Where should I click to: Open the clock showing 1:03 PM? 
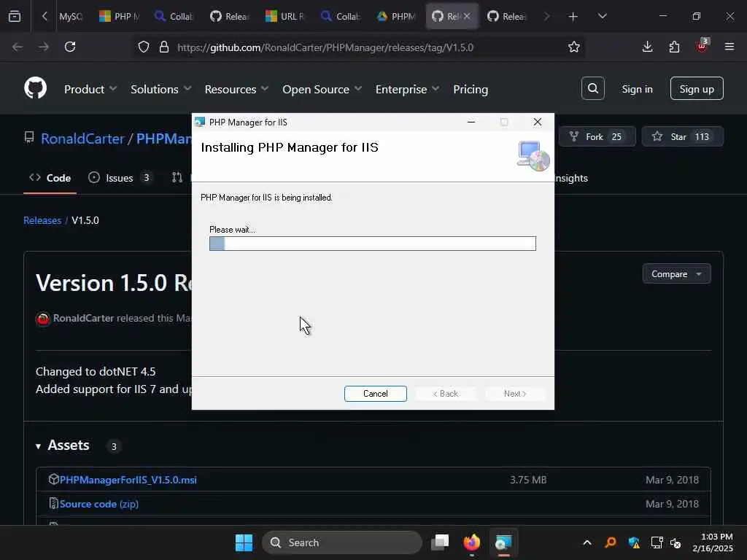click(713, 542)
